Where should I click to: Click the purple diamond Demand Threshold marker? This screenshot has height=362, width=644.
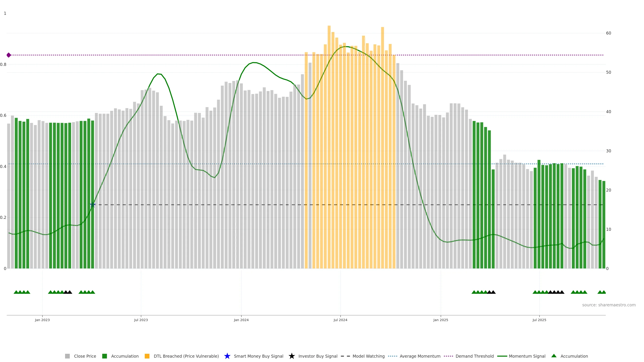tap(9, 55)
